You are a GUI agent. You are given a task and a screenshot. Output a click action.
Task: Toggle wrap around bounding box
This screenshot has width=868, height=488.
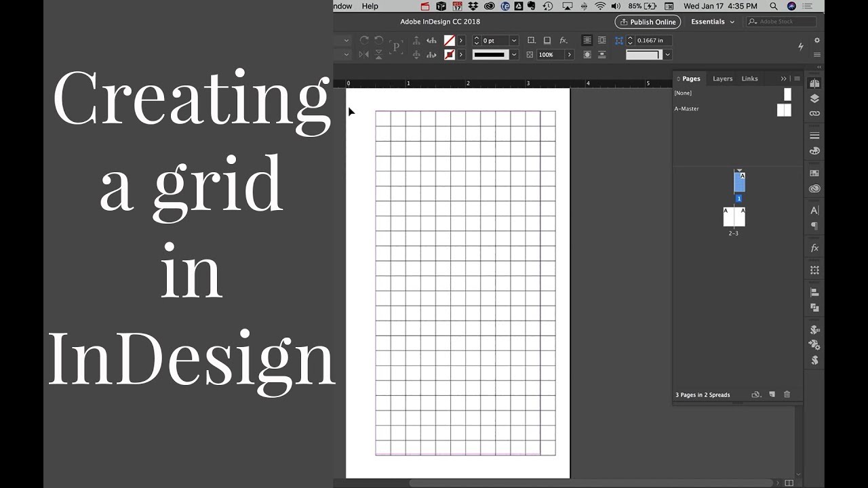point(603,41)
